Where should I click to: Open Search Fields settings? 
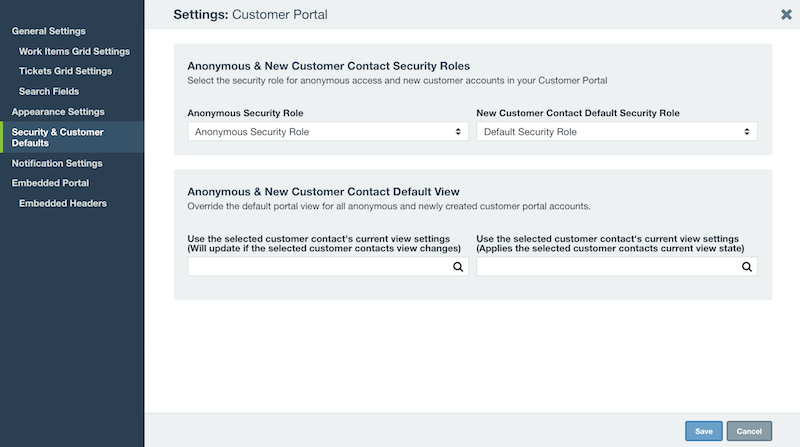pyautogui.click(x=49, y=91)
